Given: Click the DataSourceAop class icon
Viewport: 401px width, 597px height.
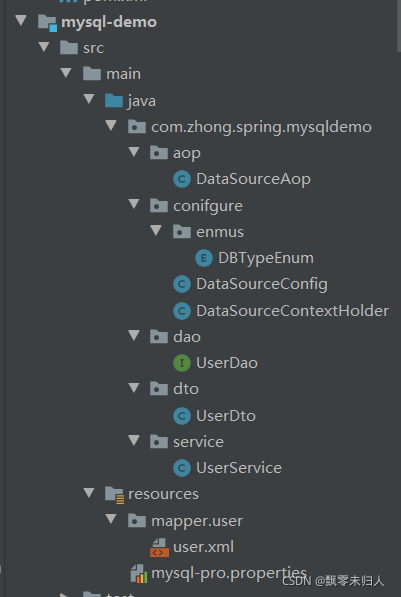Looking at the screenshot, I should pyautogui.click(x=182, y=179).
